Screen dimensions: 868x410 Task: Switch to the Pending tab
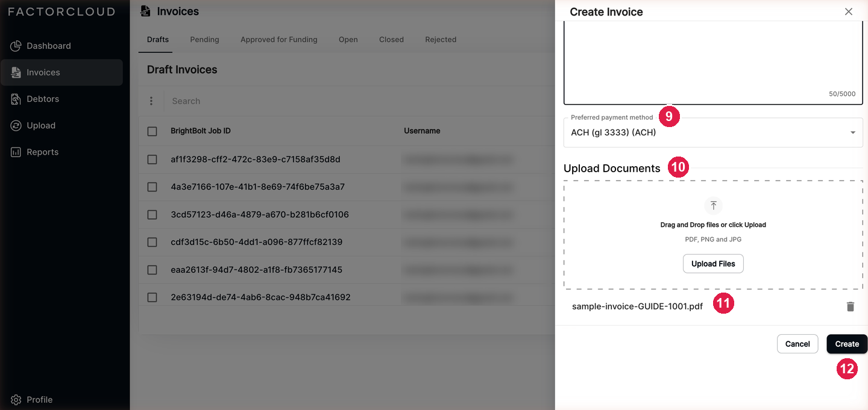click(x=204, y=39)
